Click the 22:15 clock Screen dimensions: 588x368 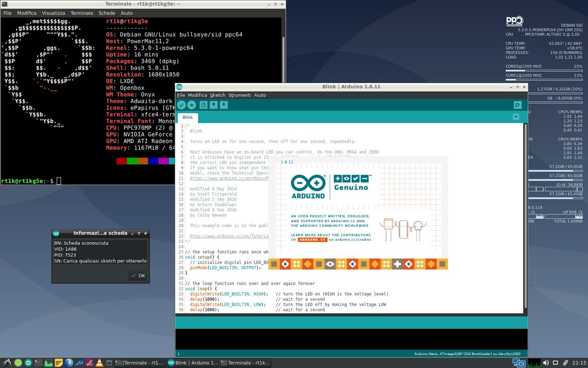point(579,363)
